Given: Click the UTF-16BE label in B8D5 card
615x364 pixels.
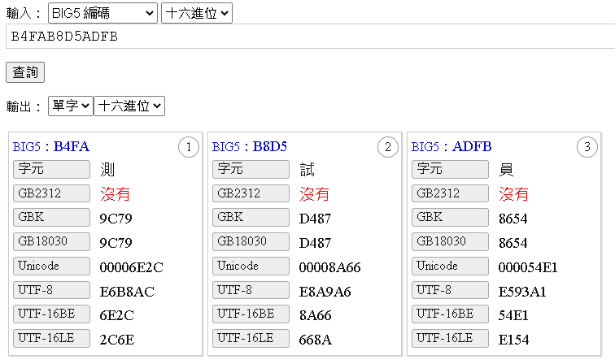Looking at the screenshot, I should point(251,314).
